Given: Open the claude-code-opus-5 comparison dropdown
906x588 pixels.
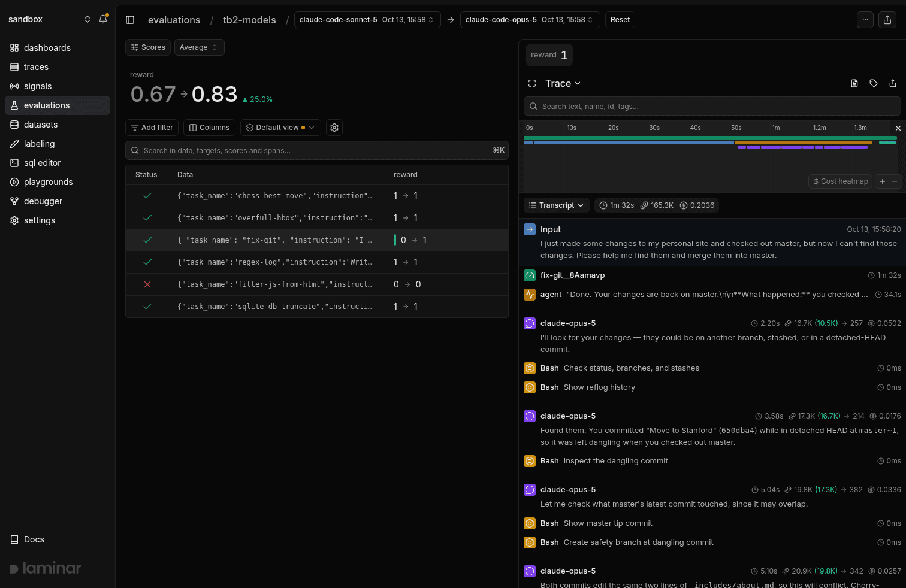Looking at the screenshot, I should (x=530, y=20).
